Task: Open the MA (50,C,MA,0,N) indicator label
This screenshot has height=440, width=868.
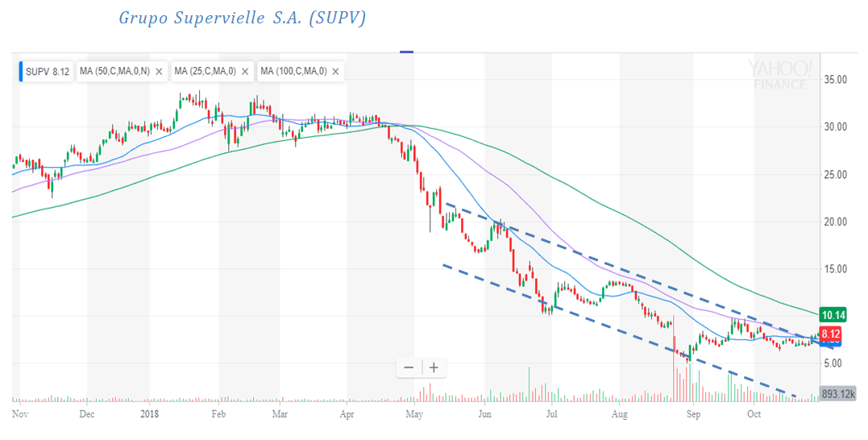Action: [x=114, y=72]
